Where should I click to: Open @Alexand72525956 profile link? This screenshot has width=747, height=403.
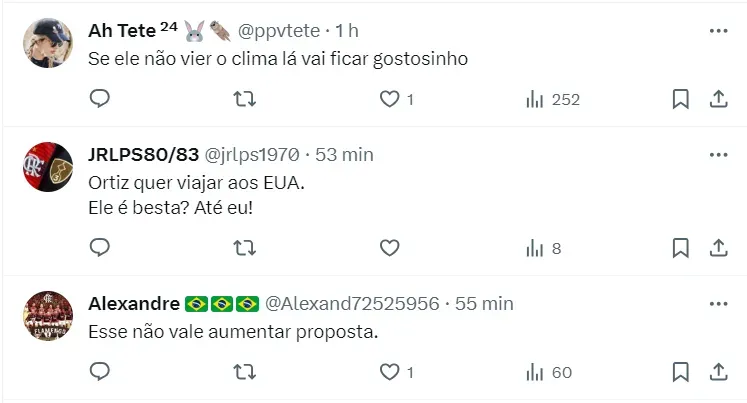pyautogui.click(x=352, y=304)
